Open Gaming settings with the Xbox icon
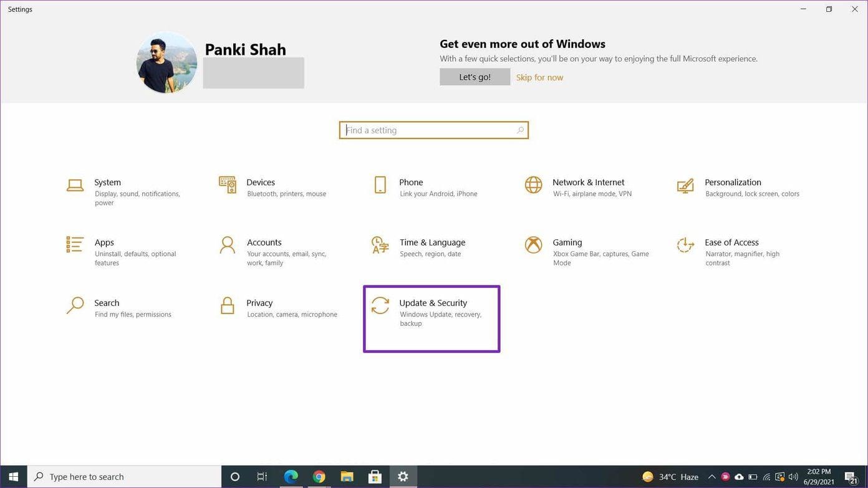This screenshot has height=488, width=868. (587, 252)
